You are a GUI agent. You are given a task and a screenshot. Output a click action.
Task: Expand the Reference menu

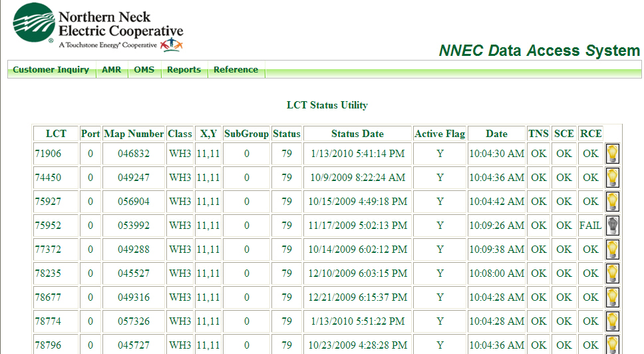236,70
